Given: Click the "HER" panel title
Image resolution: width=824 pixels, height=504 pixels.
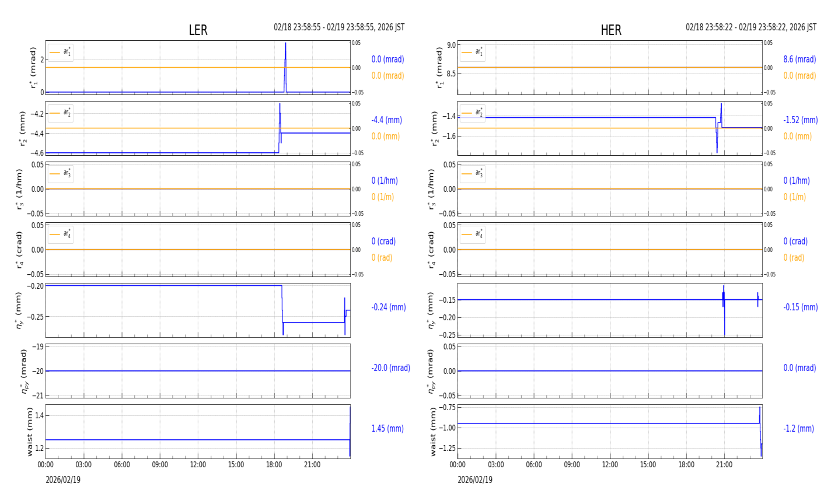Looking at the screenshot, I should (611, 30).
